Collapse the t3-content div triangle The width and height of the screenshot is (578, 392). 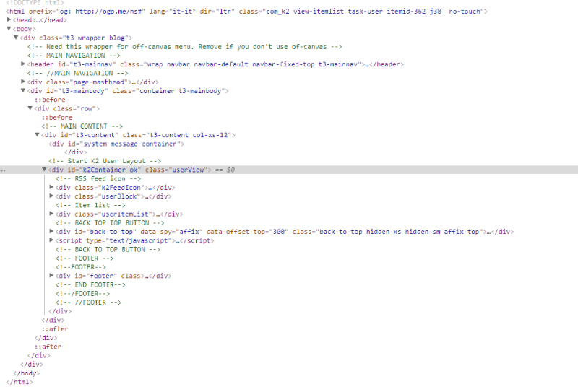pos(38,135)
